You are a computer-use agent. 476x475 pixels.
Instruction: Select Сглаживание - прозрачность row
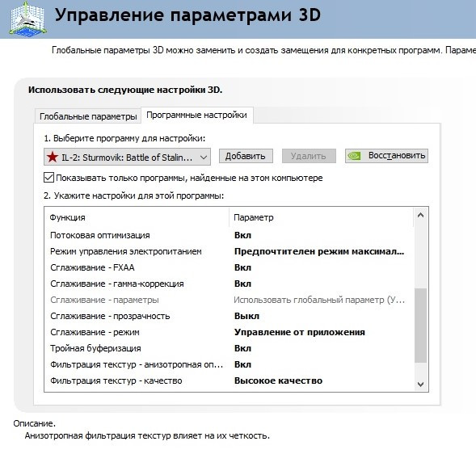click(x=229, y=316)
